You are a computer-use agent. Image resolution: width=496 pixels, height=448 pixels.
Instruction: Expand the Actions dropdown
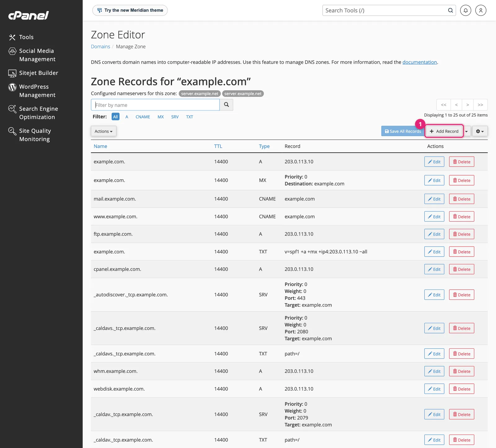[x=104, y=131]
